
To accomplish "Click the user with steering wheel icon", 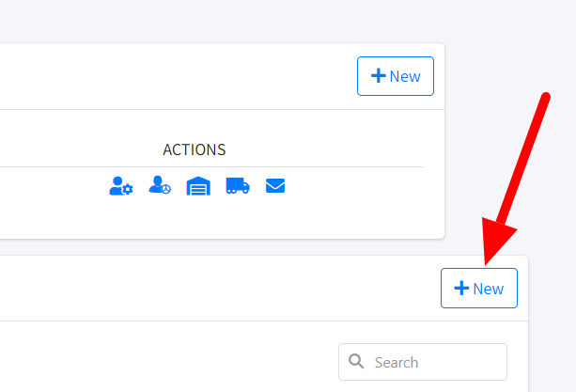I will (x=160, y=186).
